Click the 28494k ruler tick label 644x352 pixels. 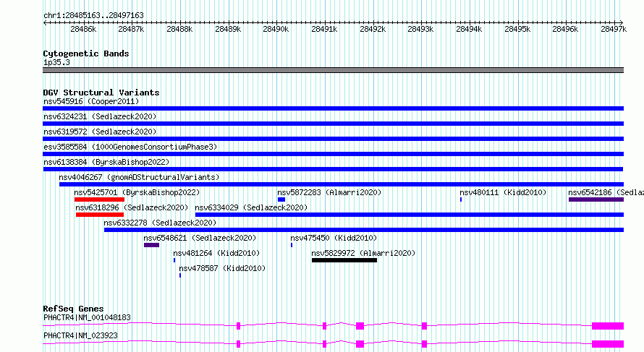469,29
